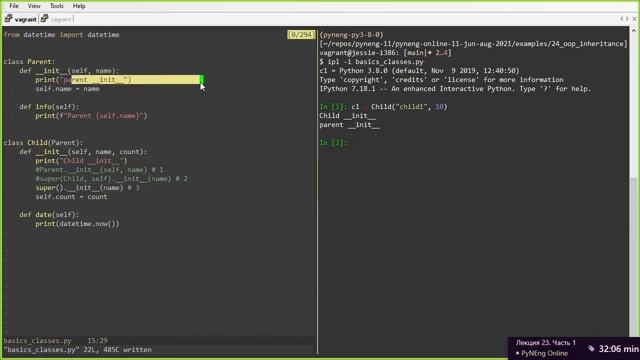The image size is (640, 360).
Task: Click the 'basics_classes.py' filename in vim status line
Action: 38,340
